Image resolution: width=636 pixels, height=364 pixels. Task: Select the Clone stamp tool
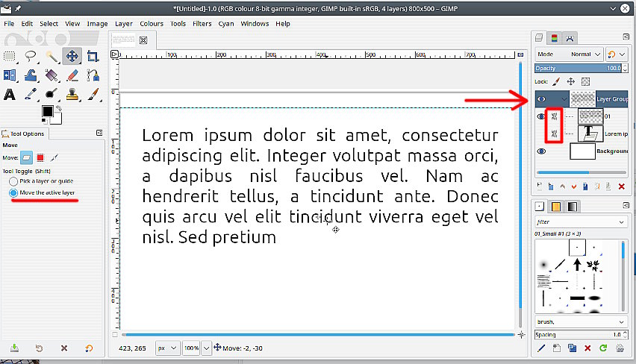(x=72, y=95)
